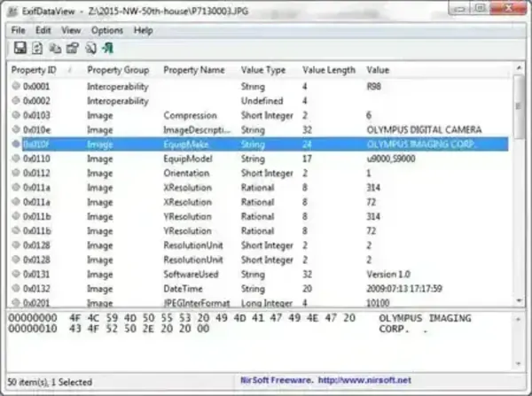Image resolution: width=532 pixels, height=396 pixels.
Task: Select the SoftwareUsed row
Action: (260, 274)
